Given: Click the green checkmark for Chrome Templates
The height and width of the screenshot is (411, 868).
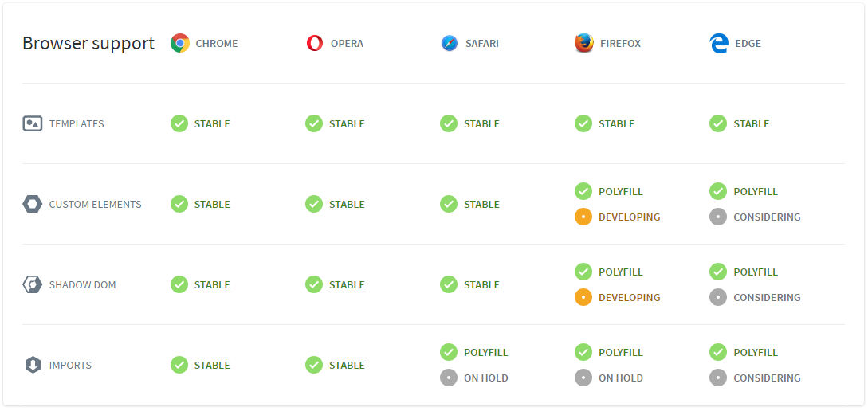Looking at the screenshot, I should (x=179, y=123).
